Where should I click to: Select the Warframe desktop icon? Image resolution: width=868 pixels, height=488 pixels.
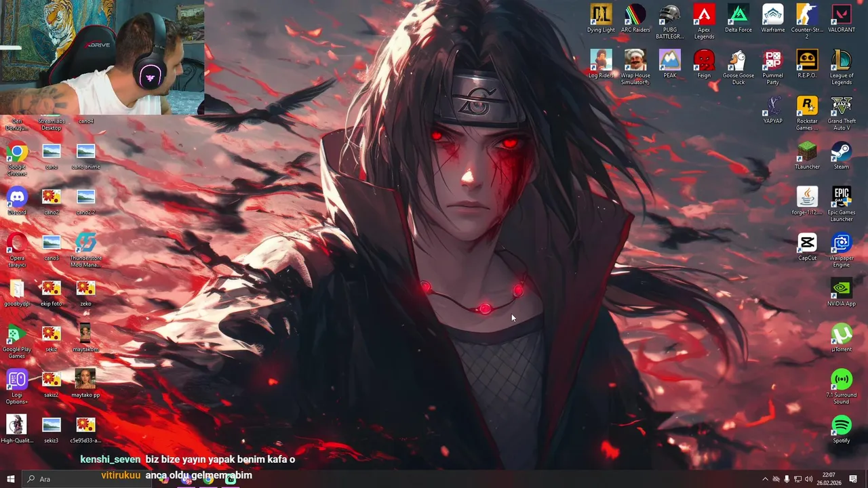pyautogui.click(x=772, y=19)
